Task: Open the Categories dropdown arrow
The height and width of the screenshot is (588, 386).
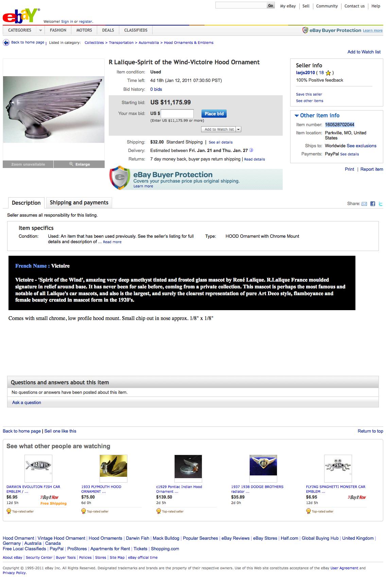Action: coord(40,30)
